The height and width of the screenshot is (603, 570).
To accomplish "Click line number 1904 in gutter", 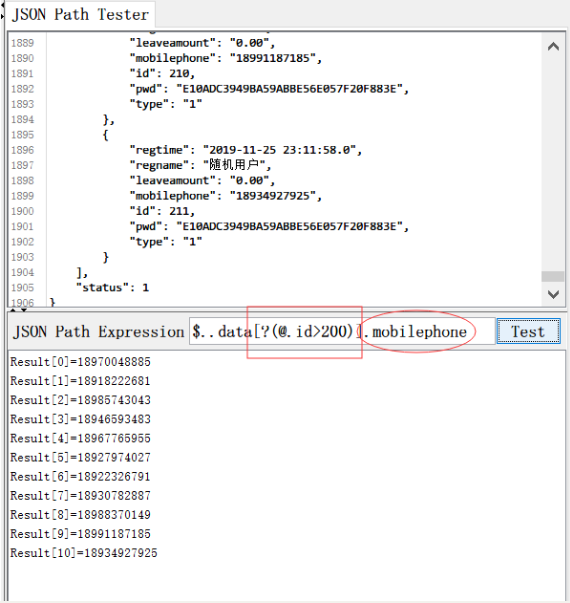I will tap(22, 272).
